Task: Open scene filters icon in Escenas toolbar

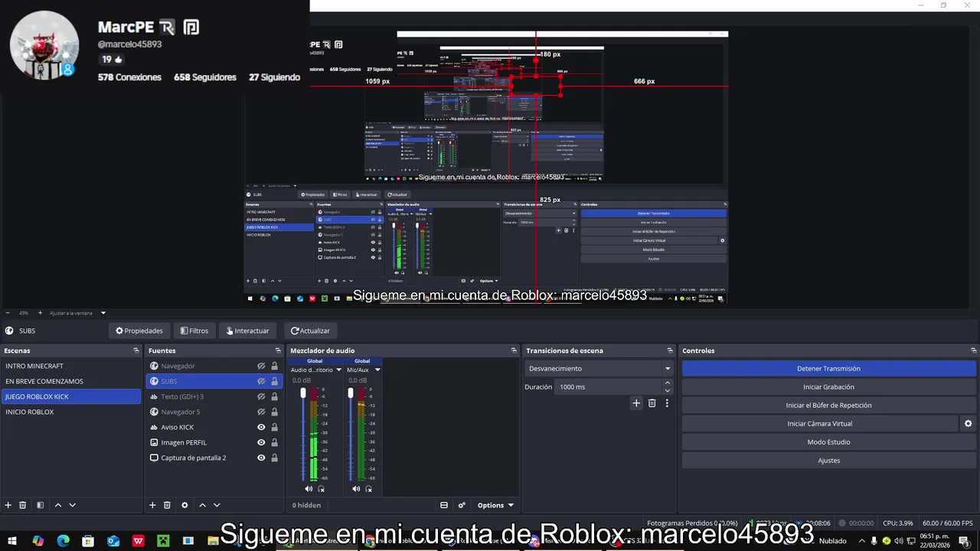Action: [40, 505]
